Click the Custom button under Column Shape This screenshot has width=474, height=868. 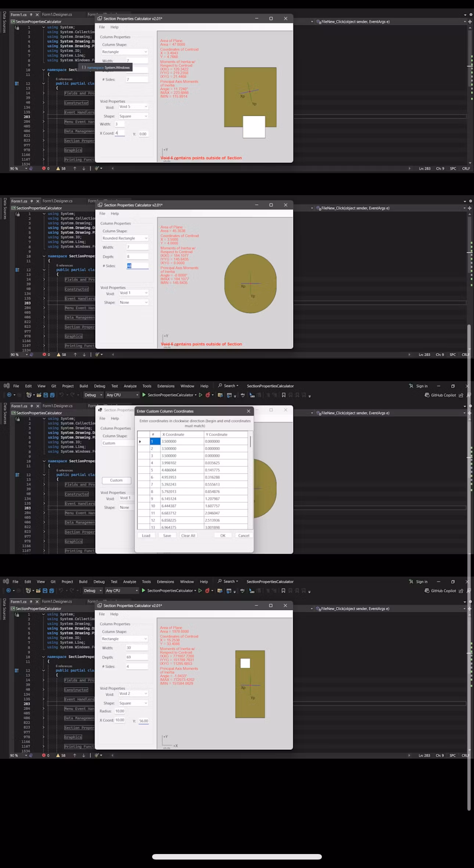tap(116, 480)
